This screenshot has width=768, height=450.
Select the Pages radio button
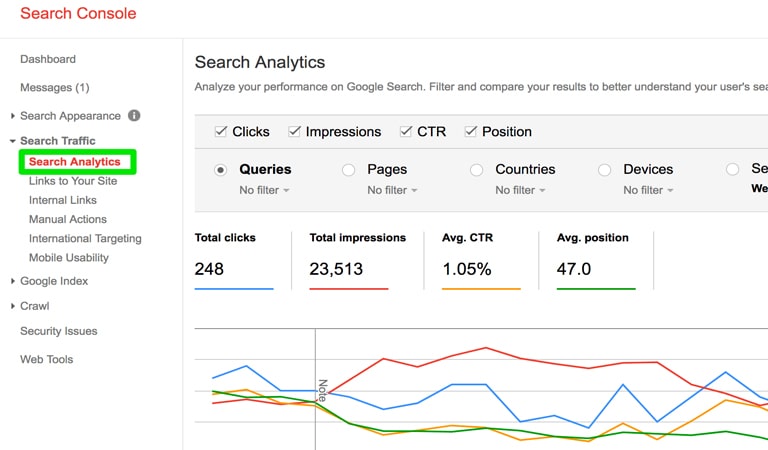[348, 170]
